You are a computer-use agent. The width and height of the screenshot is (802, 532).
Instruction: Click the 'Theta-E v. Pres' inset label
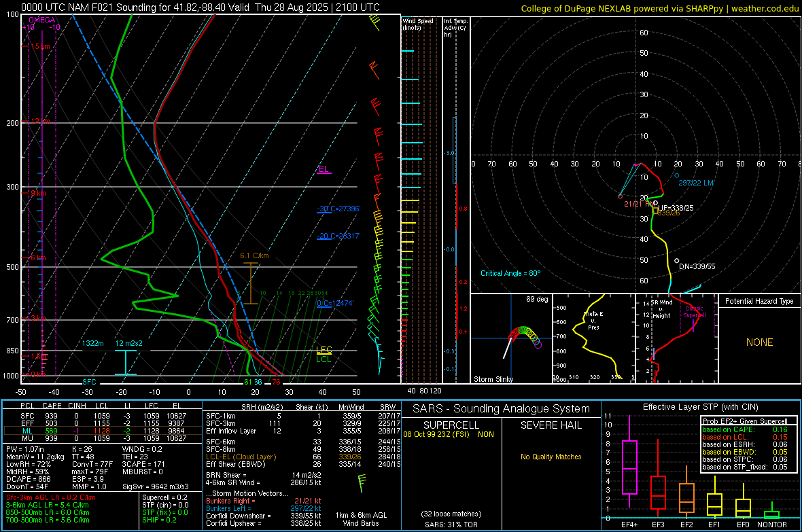pos(593,321)
